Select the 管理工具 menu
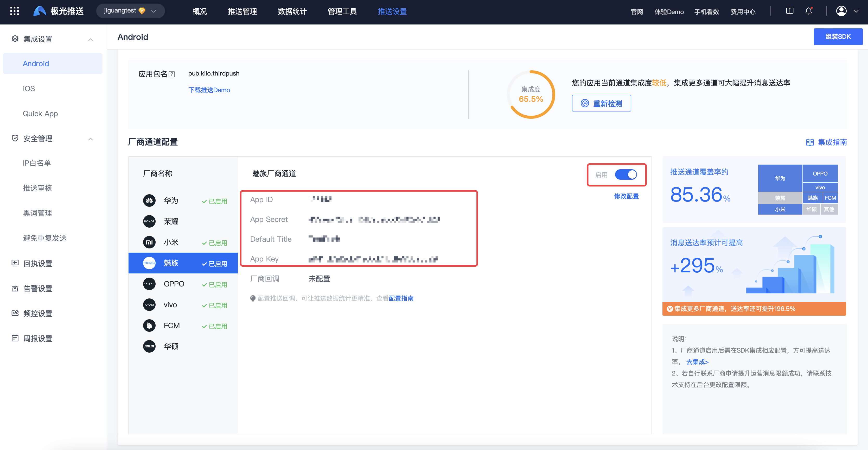 tap(342, 12)
